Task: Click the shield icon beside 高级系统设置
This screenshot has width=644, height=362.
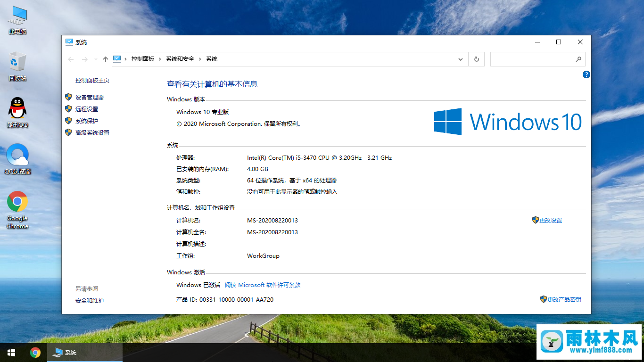Action: click(x=68, y=132)
